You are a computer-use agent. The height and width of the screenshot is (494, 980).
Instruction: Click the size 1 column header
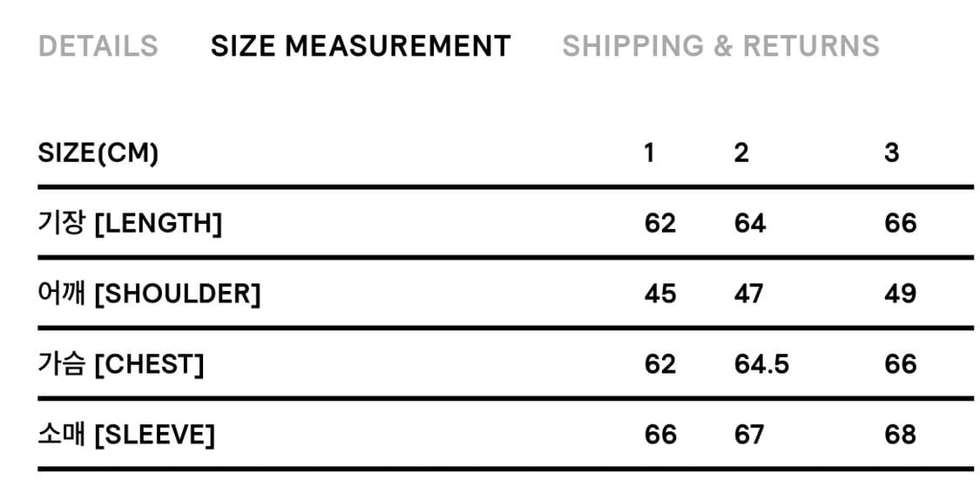click(x=649, y=153)
